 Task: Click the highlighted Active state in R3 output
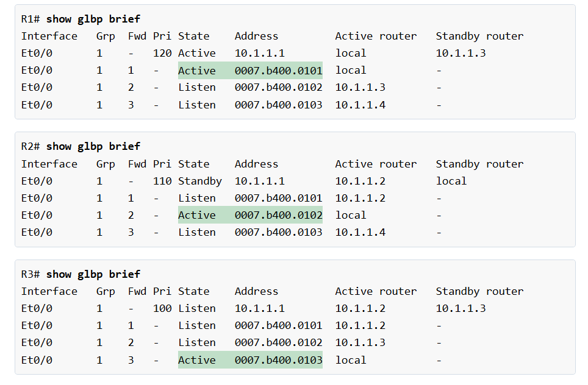(x=197, y=360)
